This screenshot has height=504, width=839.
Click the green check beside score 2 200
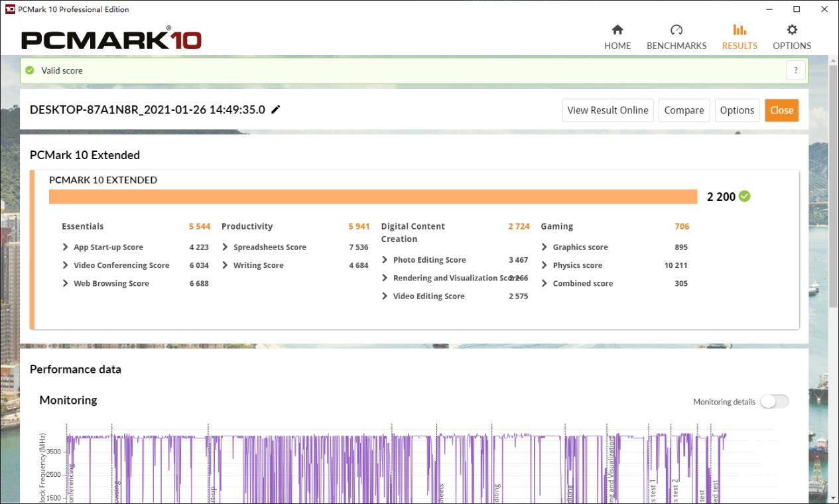coord(745,196)
